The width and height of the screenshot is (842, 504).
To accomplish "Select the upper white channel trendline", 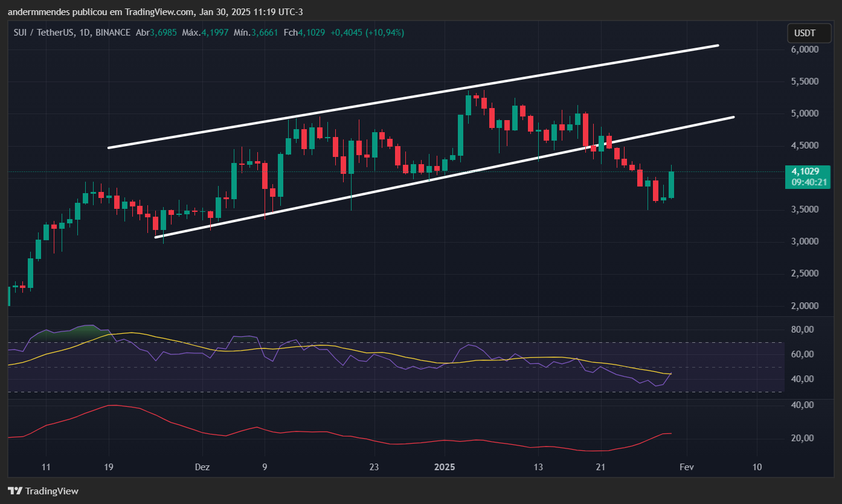I will [413, 97].
